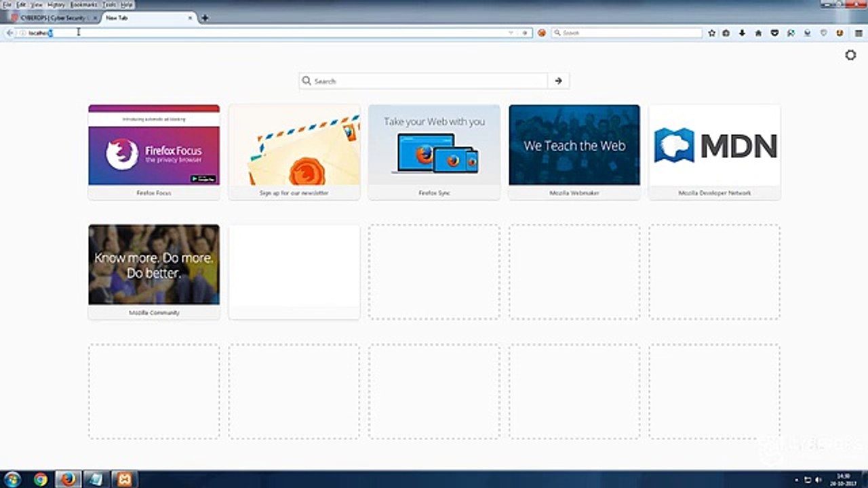Switch to the CYBEROPS Cyber Security tab
The width and height of the screenshot is (868, 488).
(x=54, y=18)
